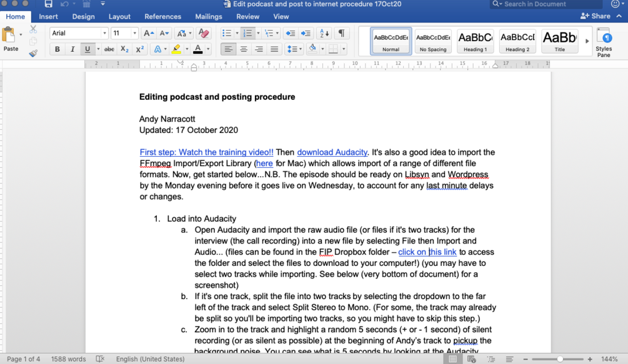The height and width of the screenshot is (364, 628).
Task: Adjust the zoom slider handle
Action: [560, 359]
